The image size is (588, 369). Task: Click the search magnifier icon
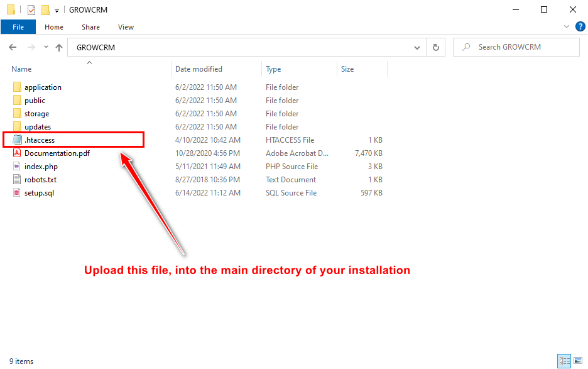(466, 47)
